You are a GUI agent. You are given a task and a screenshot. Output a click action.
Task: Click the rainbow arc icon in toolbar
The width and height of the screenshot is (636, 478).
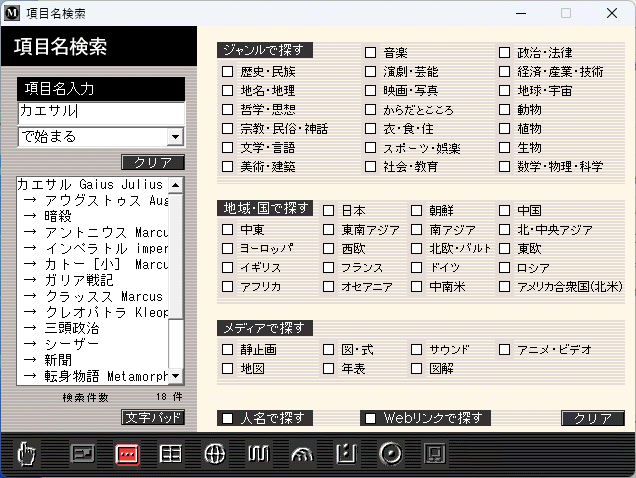[301, 455]
